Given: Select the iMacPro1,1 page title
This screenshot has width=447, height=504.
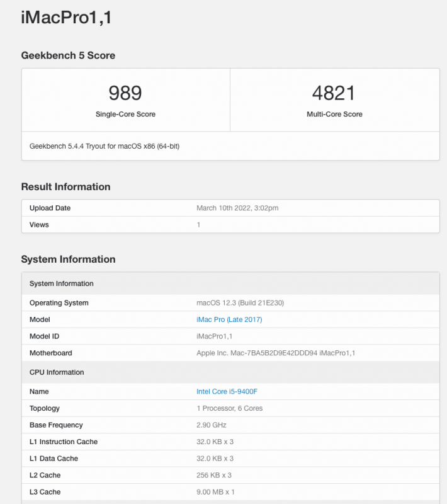Looking at the screenshot, I should (x=66, y=18).
